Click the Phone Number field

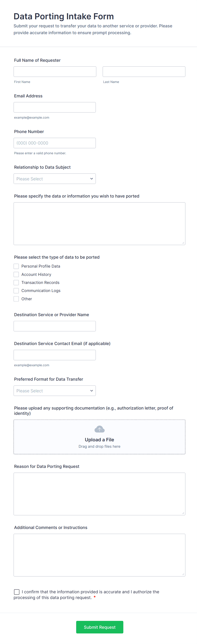tap(55, 143)
